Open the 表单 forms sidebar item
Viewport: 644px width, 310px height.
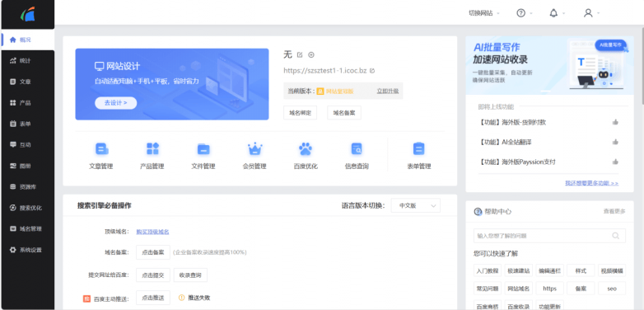27,124
